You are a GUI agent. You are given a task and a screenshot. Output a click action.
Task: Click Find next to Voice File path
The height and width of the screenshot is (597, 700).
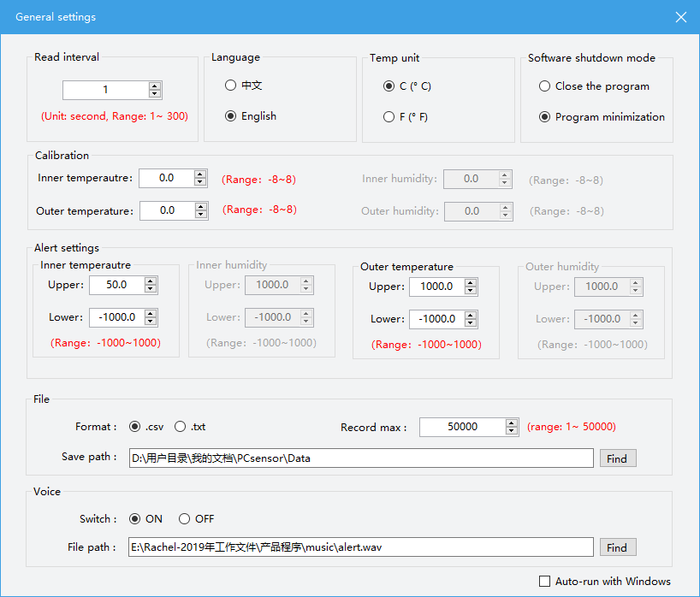click(618, 547)
